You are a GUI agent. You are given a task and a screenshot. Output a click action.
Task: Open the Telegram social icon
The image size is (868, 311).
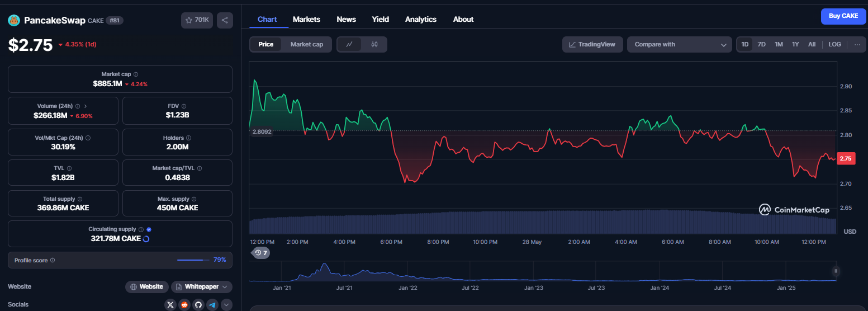click(212, 305)
